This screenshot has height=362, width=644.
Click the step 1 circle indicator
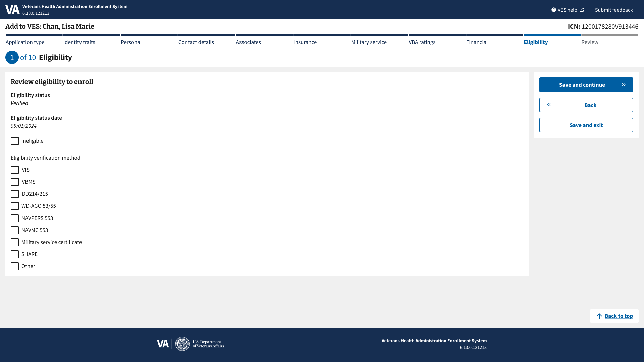click(12, 57)
